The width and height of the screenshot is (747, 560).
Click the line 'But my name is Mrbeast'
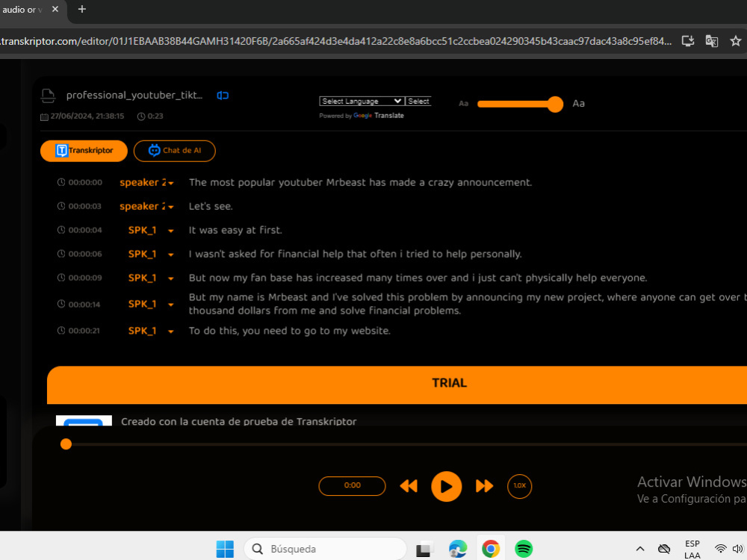pos(467,304)
